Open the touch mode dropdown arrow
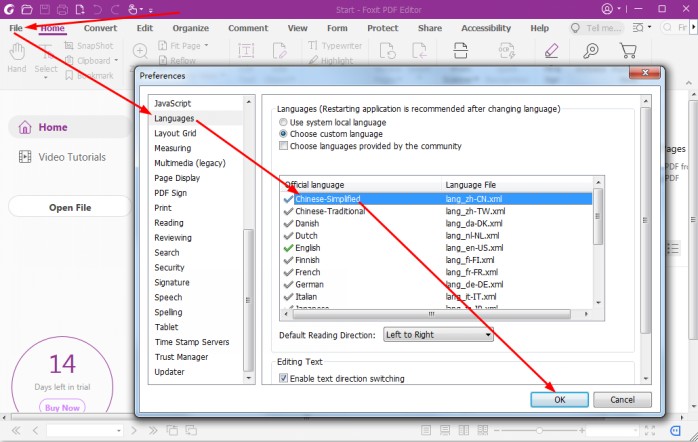This screenshot has height=442, width=698. (141, 9)
